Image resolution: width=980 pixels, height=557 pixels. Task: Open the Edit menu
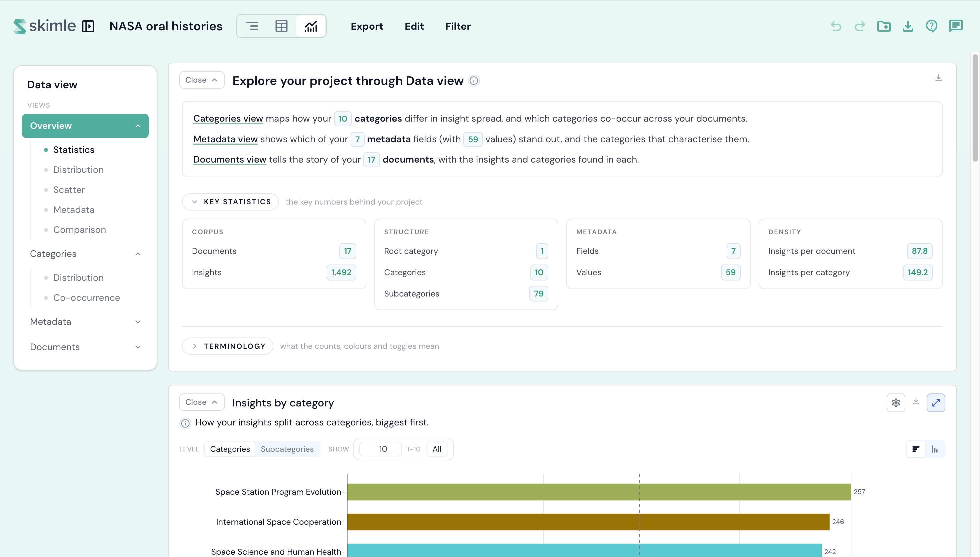tap(414, 26)
